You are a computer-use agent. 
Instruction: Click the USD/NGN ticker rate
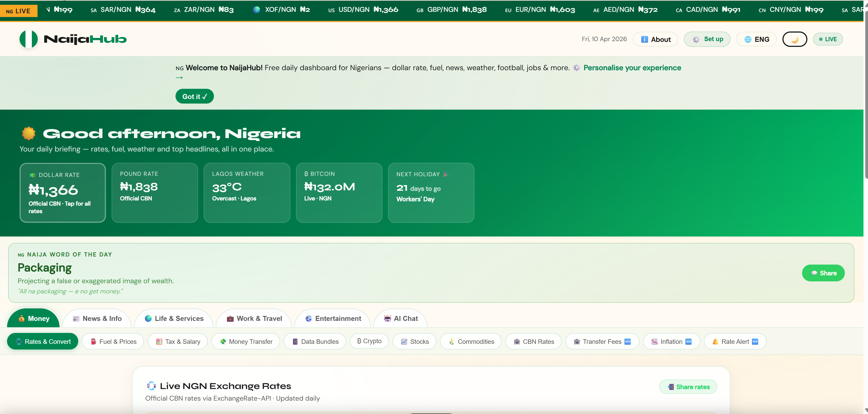363,10
